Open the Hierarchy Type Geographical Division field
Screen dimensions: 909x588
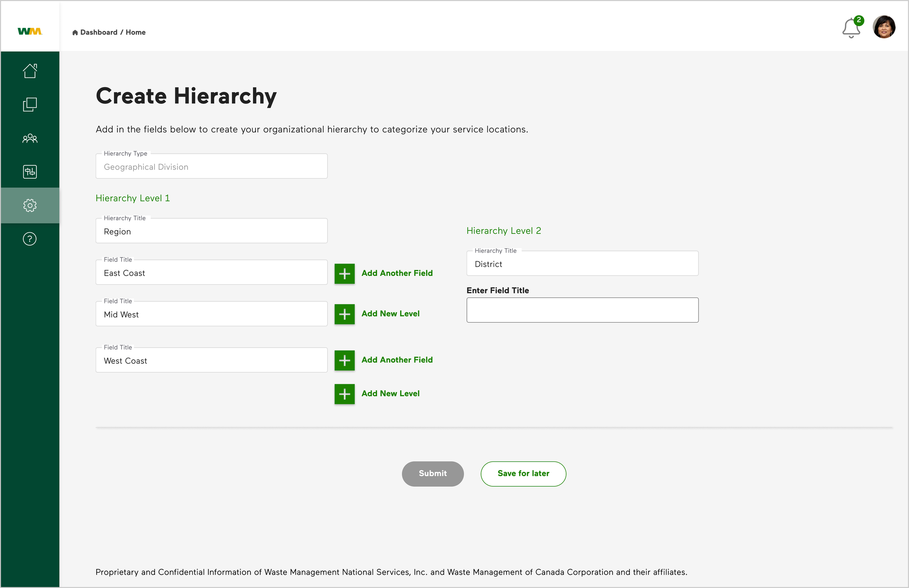(x=211, y=167)
